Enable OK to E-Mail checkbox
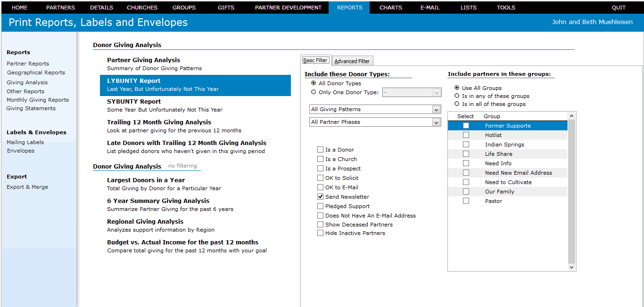The height and width of the screenshot is (307, 644). click(x=321, y=187)
